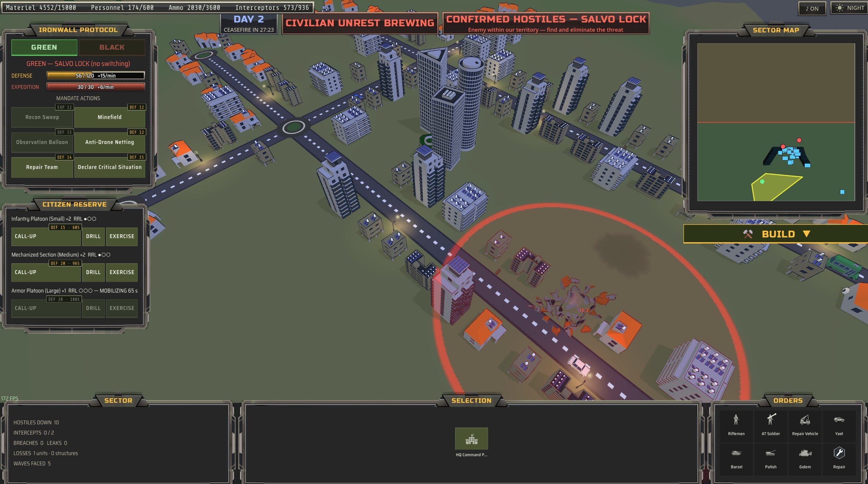Dispatch the Repair Team action

point(42,167)
